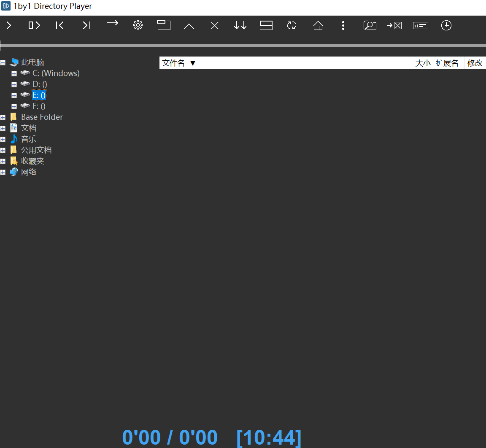Skip to the next track
Image resolution: width=486 pixels, height=448 pixels.
[x=86, y=26]
